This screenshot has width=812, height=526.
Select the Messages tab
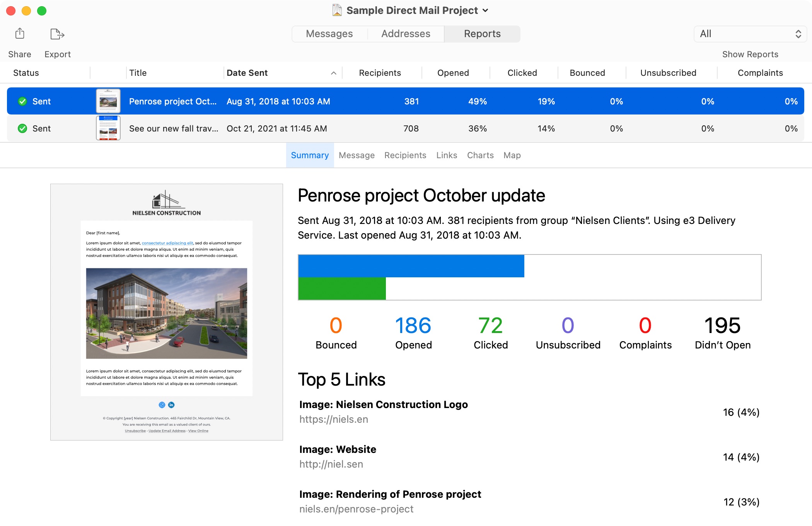[x=329, y=34]
